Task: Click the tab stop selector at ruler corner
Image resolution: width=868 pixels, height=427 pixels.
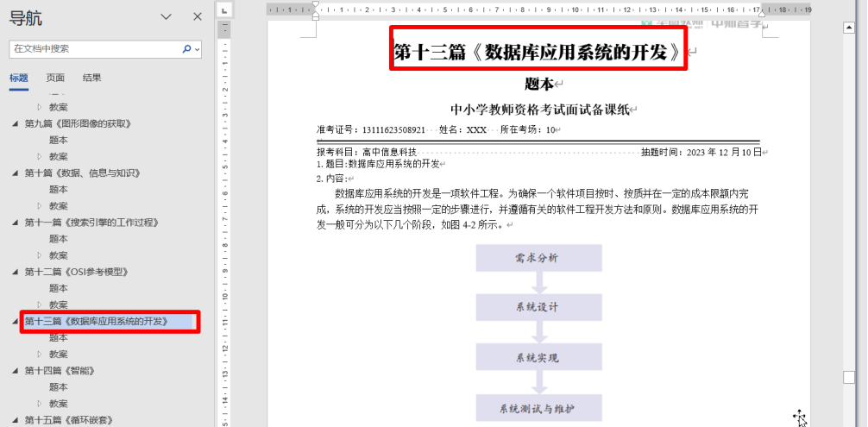Action: click(x=223, y=10)
